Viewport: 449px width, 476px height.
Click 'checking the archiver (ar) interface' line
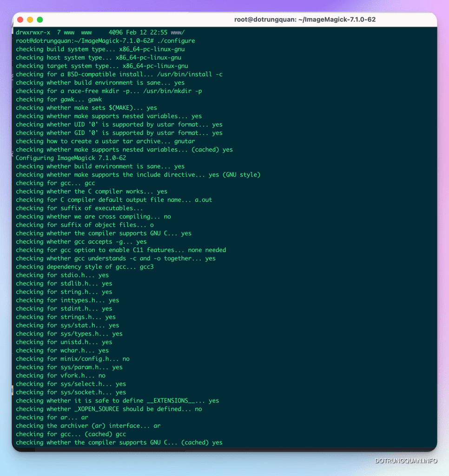[x=88, y=426]
